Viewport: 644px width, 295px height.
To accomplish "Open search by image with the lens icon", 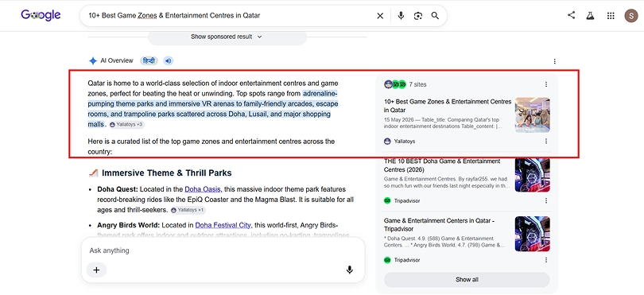I will 418,16.
